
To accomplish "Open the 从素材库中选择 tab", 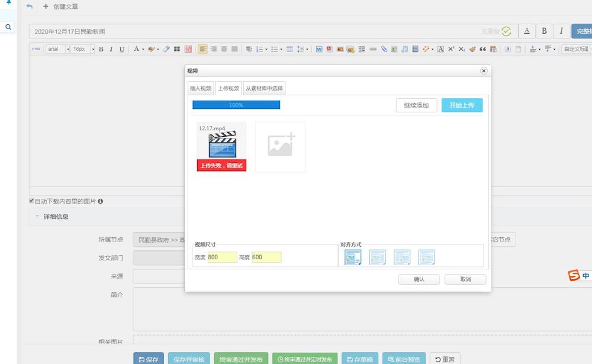I will (264, 89).
